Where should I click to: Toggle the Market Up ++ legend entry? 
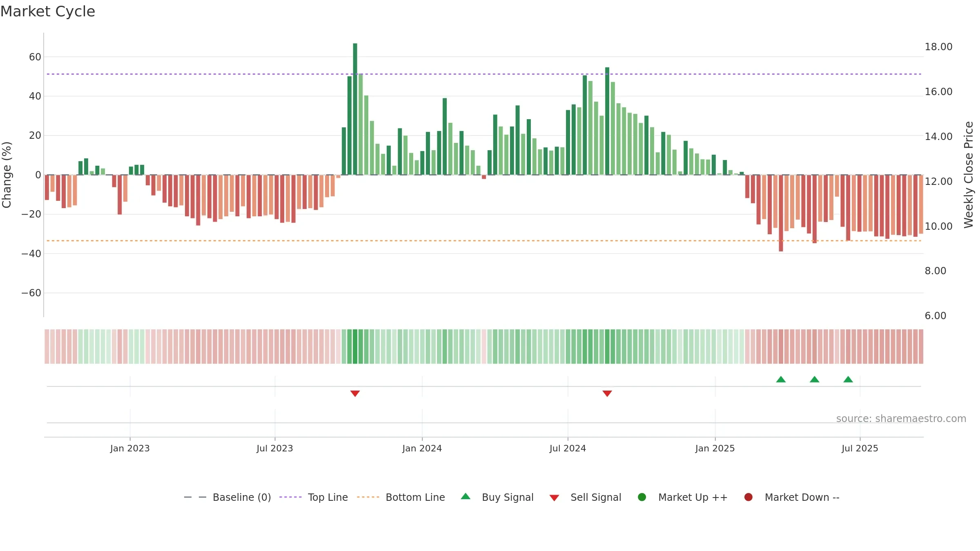click(x=683, y=497)
